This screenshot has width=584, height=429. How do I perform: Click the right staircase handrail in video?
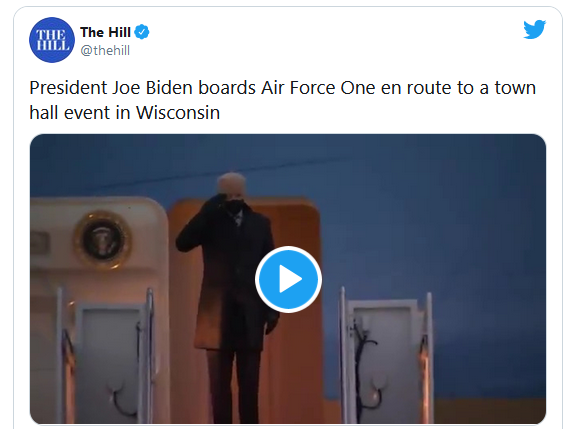pos(386,356)
